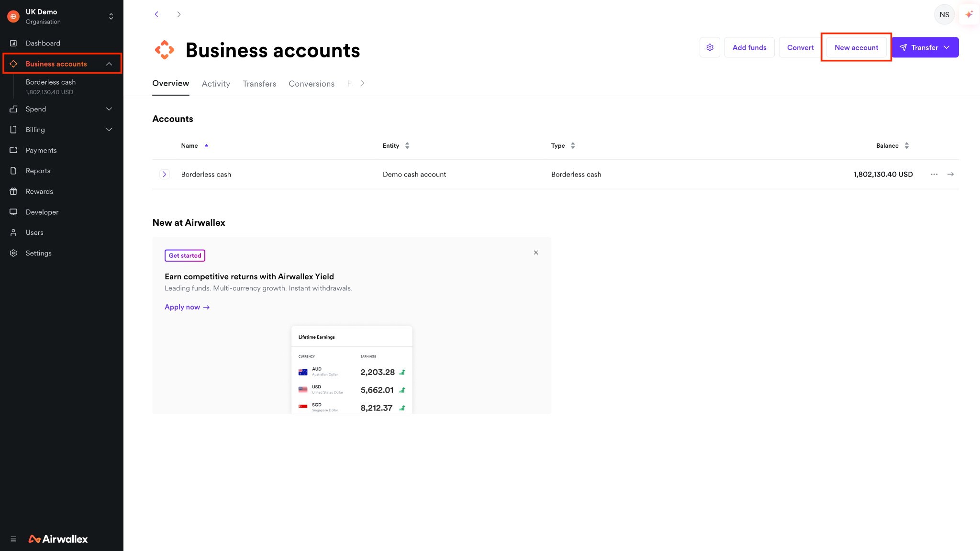Open the Transfer button dropdown arrow

click(947, 47)
